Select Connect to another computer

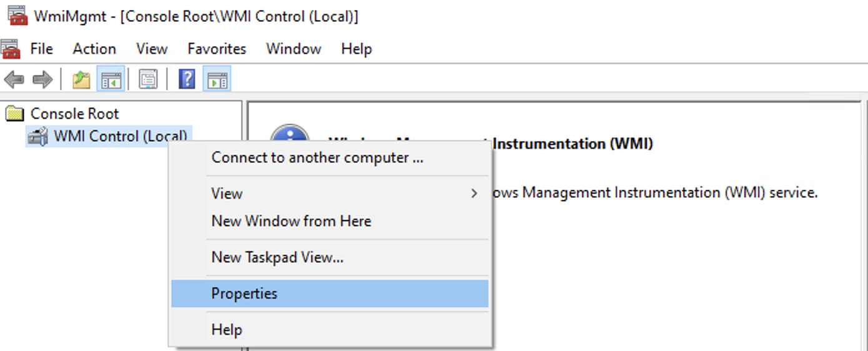(317, 157)
